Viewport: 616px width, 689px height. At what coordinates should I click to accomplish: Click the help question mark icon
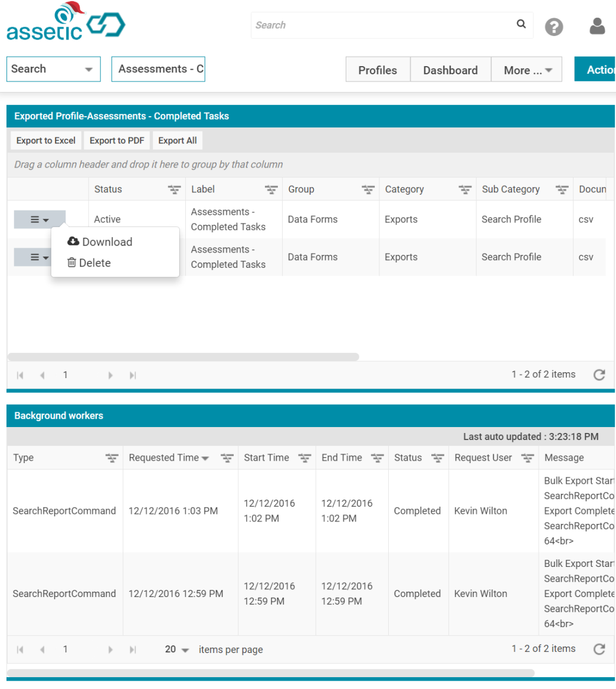click(553, 27)
